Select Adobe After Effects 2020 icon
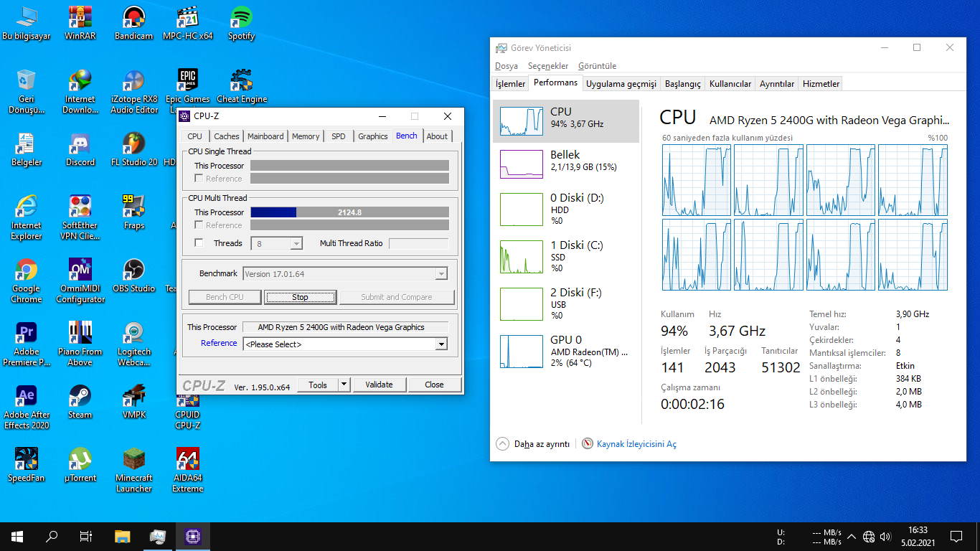The width and height of the screenshot is (980, 551). pyautogui.click(x=27, y=408)
